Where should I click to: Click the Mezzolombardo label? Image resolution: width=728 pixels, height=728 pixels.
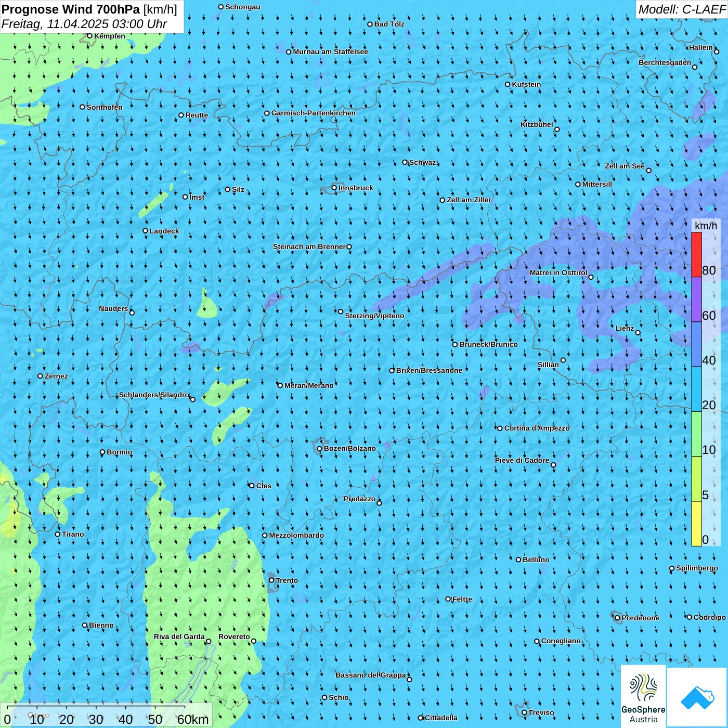pos(296,535)
